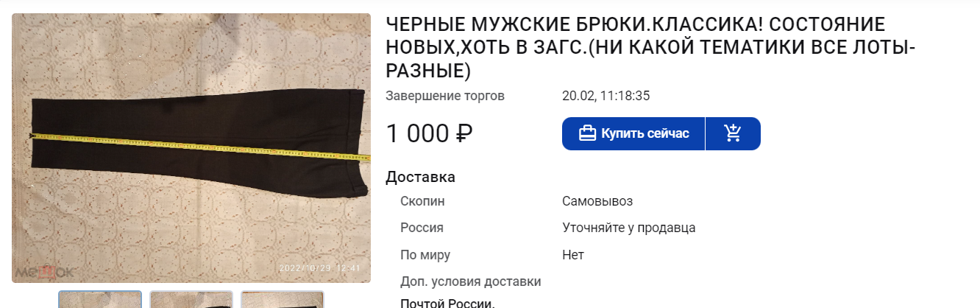
Task: Click the Доставка section heading
Action: click(x=420, y=177)
